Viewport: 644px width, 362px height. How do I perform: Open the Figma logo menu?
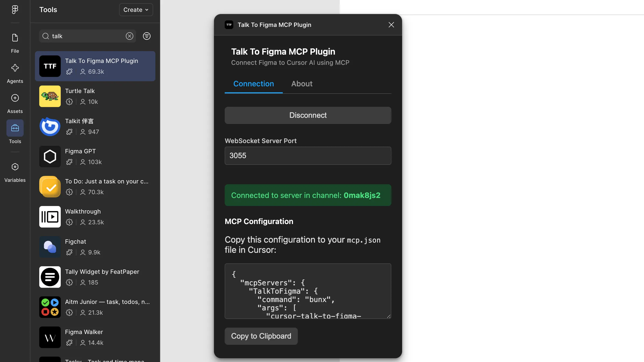click(15, 10)
